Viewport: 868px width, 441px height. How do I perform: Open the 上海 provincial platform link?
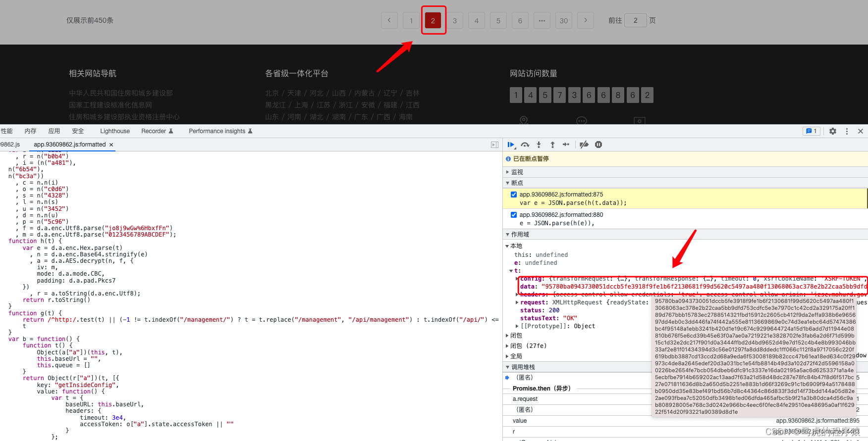(301, 105)
